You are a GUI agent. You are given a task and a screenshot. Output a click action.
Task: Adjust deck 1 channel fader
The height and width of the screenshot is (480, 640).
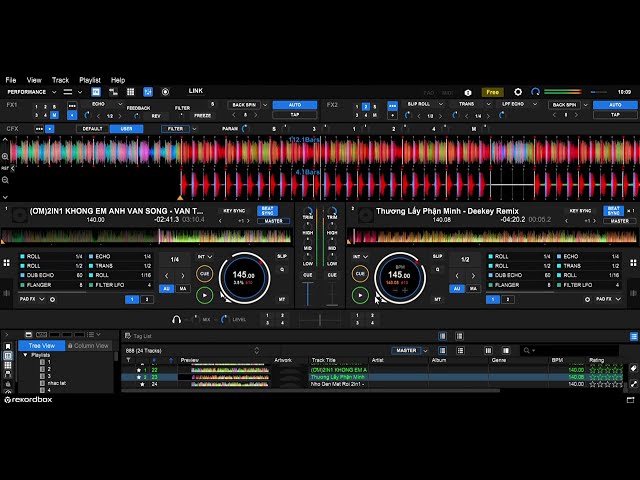coord(308,294)
